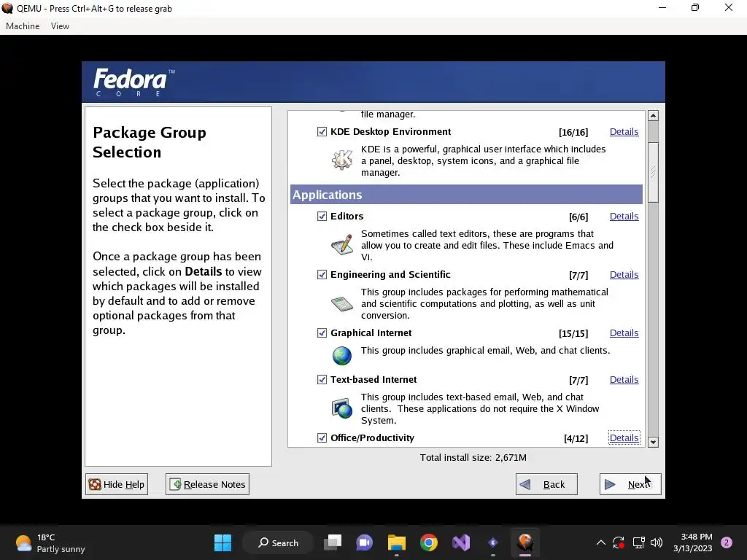Open the weather widget on the taskbar
The image size is (747, 560).
pyautogui.click(x=50, y=542)
